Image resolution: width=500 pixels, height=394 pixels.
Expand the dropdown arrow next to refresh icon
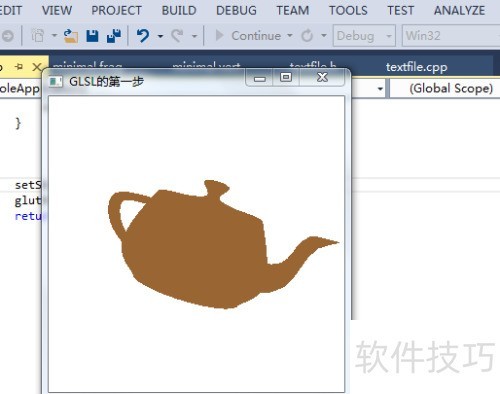click(x=324, y=35)
